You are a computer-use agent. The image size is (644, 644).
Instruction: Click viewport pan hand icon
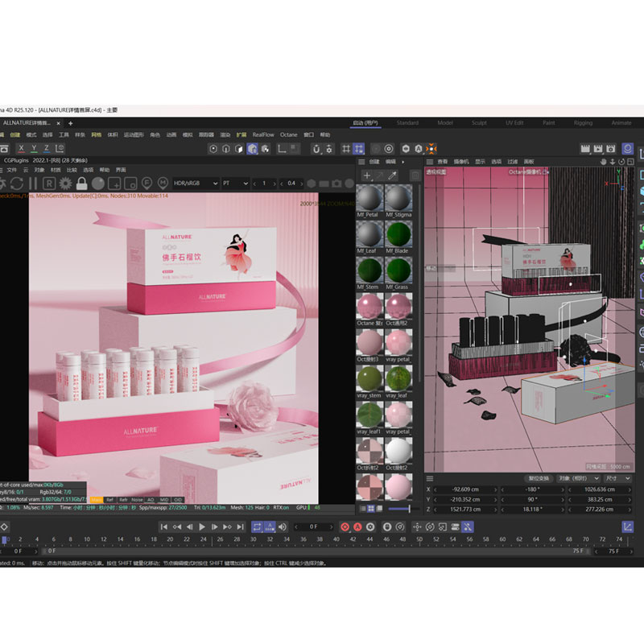click(x=603, y=162)
